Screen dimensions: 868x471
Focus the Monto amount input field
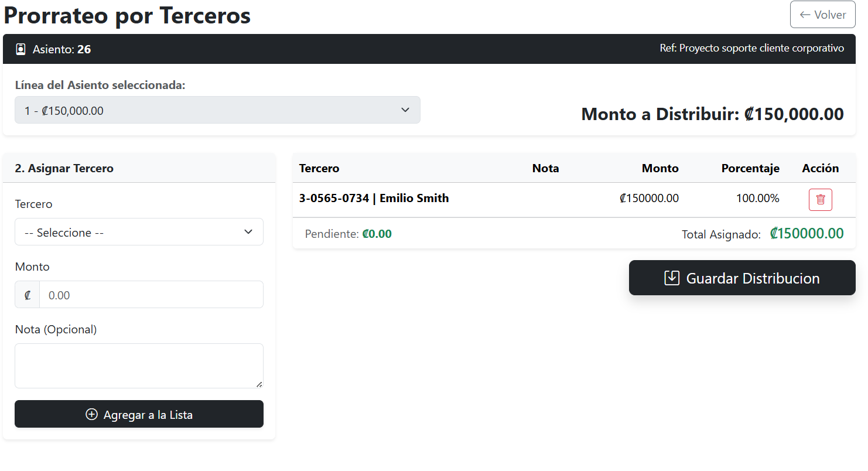pyautogui.click(x=151, y=295)
